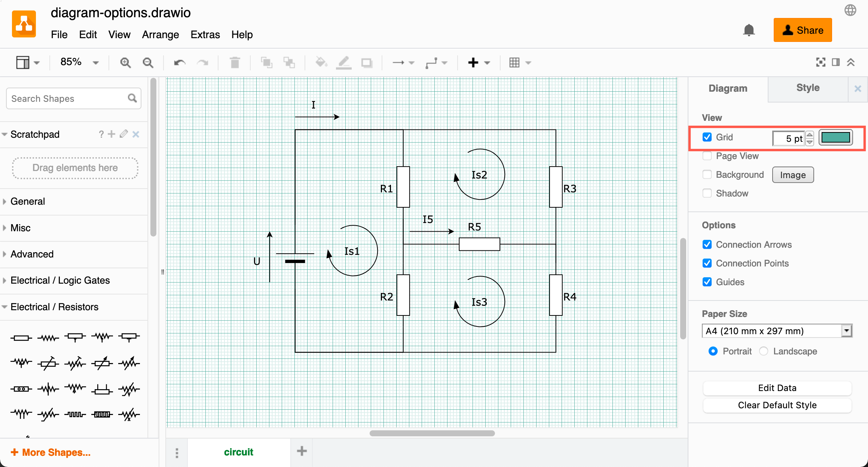Click the grid color swatch
This screenshot has height=467, width=868.
click(x=835, y=137)
